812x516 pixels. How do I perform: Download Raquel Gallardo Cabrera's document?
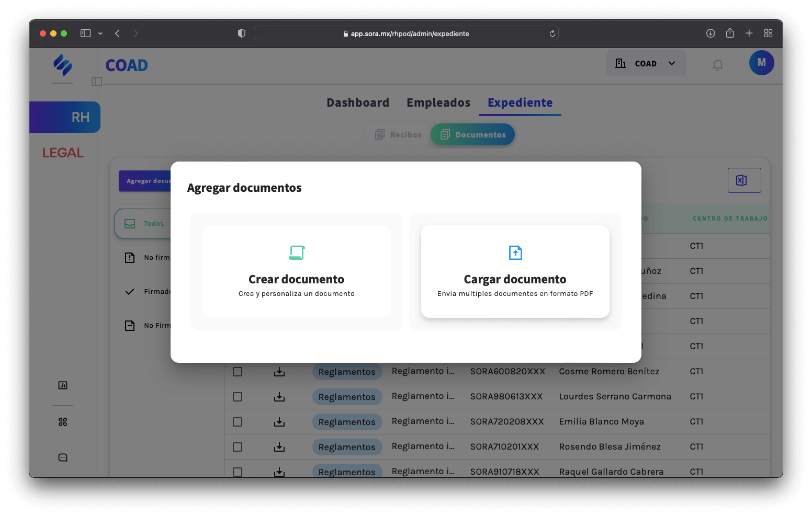[279, 472]
